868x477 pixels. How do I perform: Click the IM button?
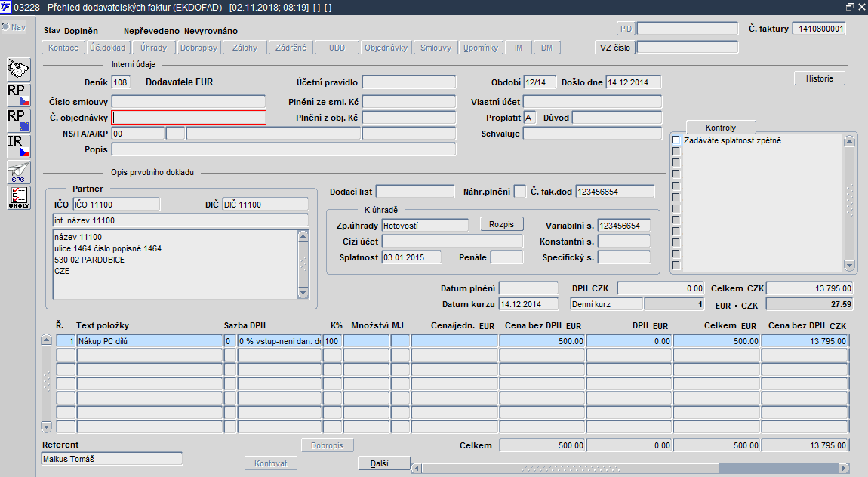518,48
